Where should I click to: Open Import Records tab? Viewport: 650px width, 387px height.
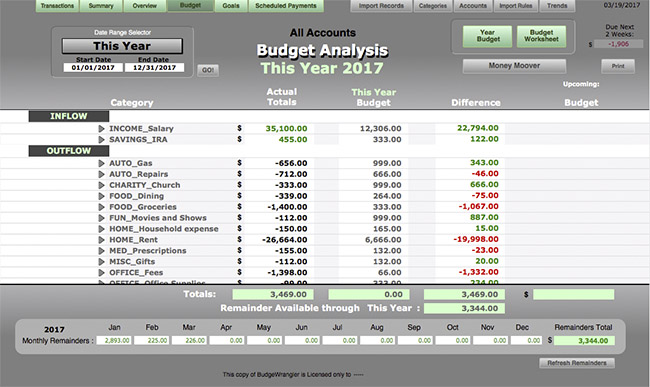(x=381, y=6)
